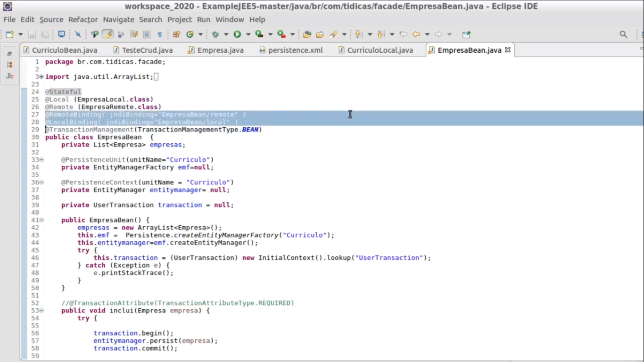Click the New Java Package icon
The image size is (644, 362).
(x=177, y=34)
